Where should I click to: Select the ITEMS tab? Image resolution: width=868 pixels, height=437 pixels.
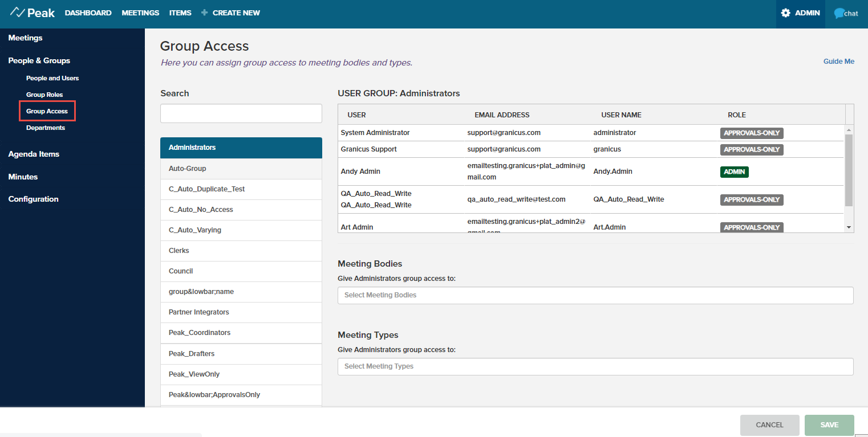pyautogui.click(x=180, y=13)
